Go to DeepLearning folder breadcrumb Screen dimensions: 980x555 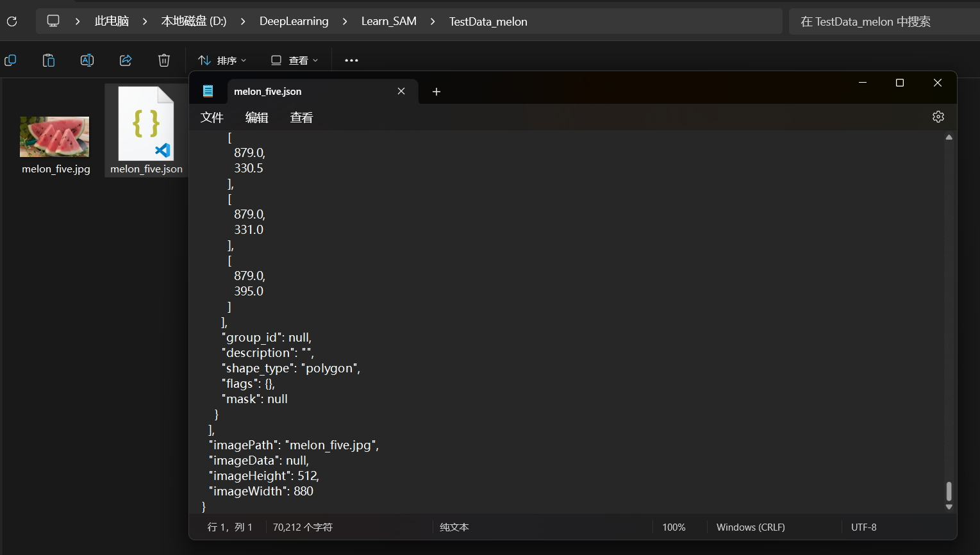(x=294, y=21)
